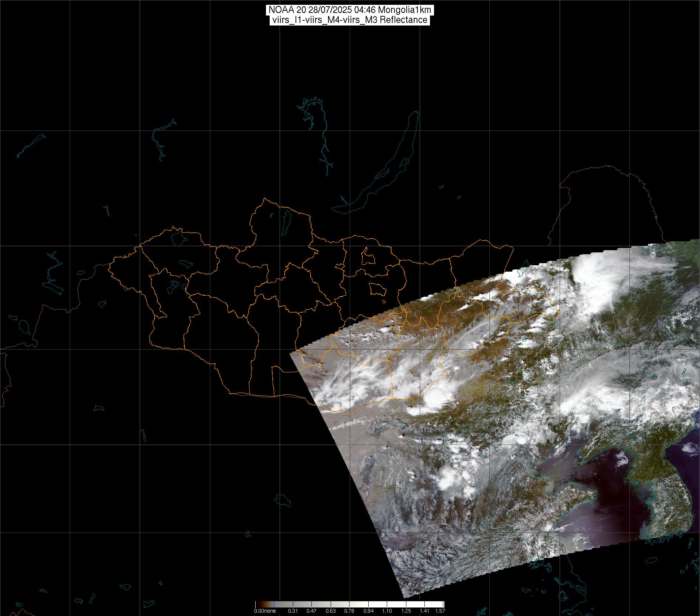Click the 1.25 tick label on the colorbar
This screenshot has height=616, width=700.
pyautogui.click(x=406, y=611)
